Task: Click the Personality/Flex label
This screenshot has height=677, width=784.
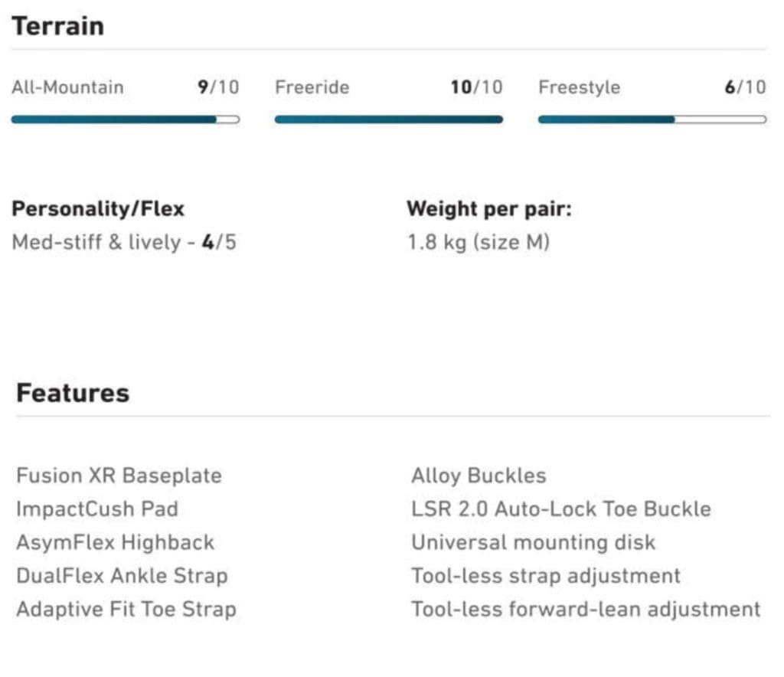Action: click(x=98, y=209)
